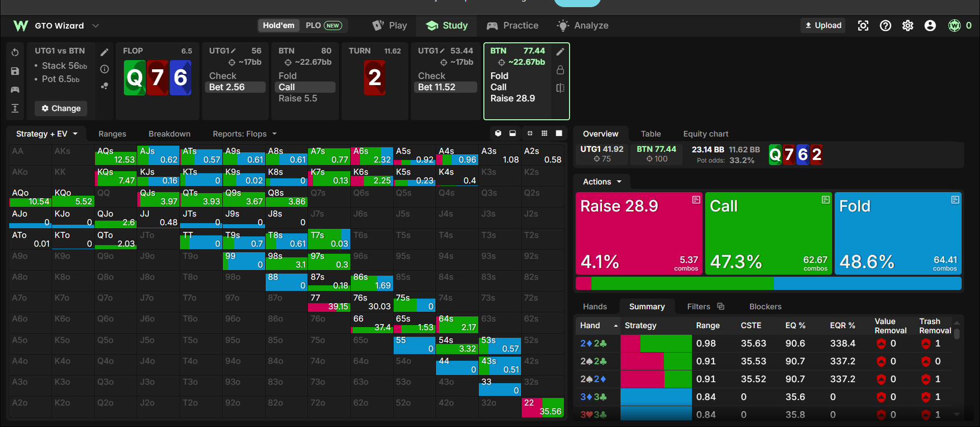This screenshot has width=980, height=427.
Task: Click notes icon on Call action card
Action: pos(826,200)
